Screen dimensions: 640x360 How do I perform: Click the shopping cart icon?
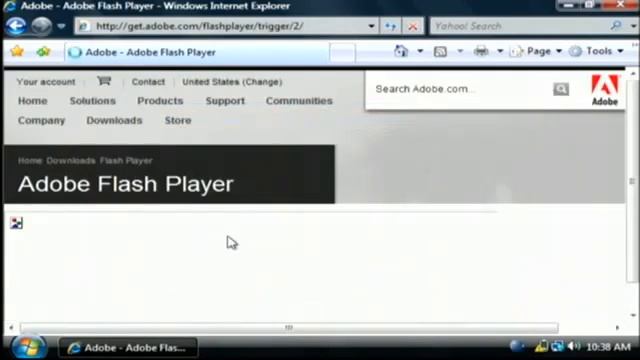tap(104, 81)
